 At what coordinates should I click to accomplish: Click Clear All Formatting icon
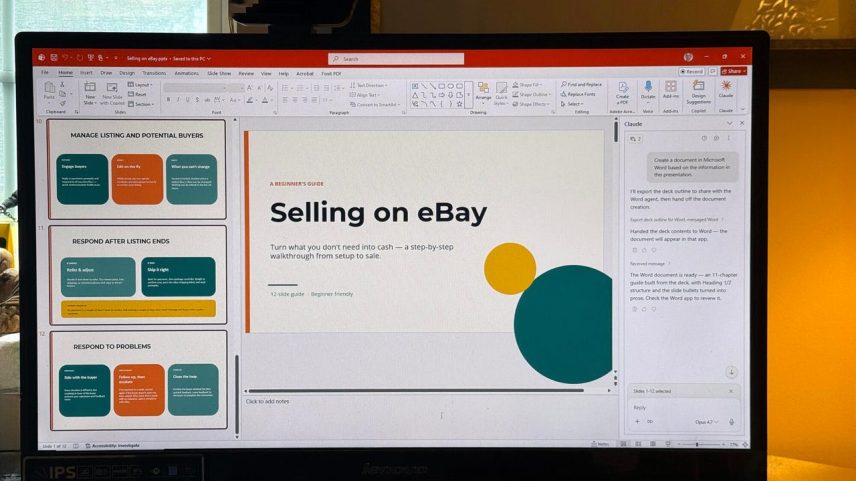pyautogui.click(x=270, y=87)
